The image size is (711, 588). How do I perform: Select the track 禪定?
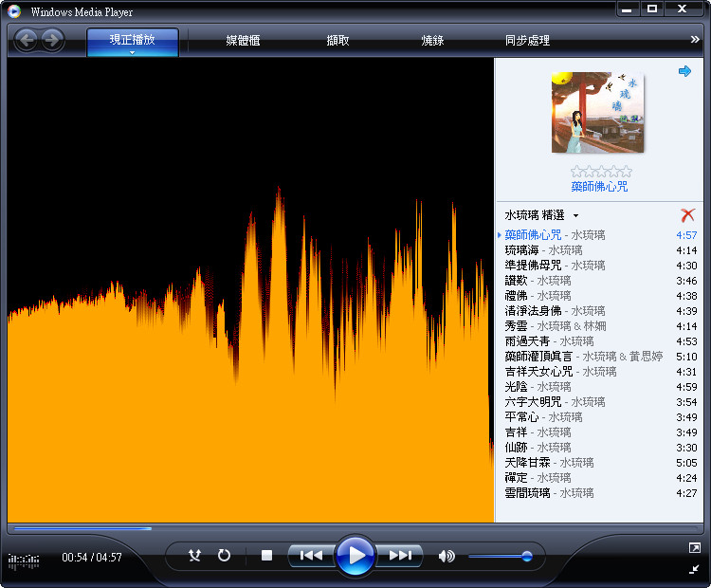click(x=599, y=478)
